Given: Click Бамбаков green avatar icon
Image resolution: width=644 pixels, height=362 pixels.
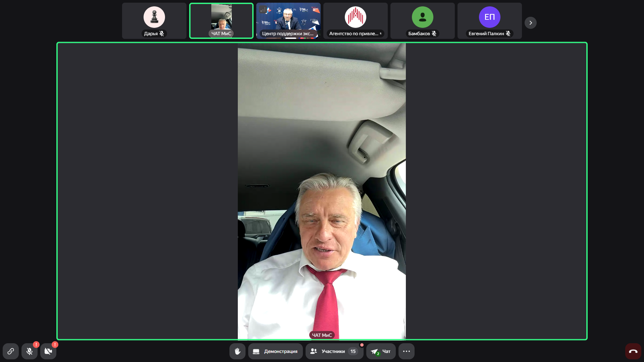Looking at the screenshot, I should [423, 17].
